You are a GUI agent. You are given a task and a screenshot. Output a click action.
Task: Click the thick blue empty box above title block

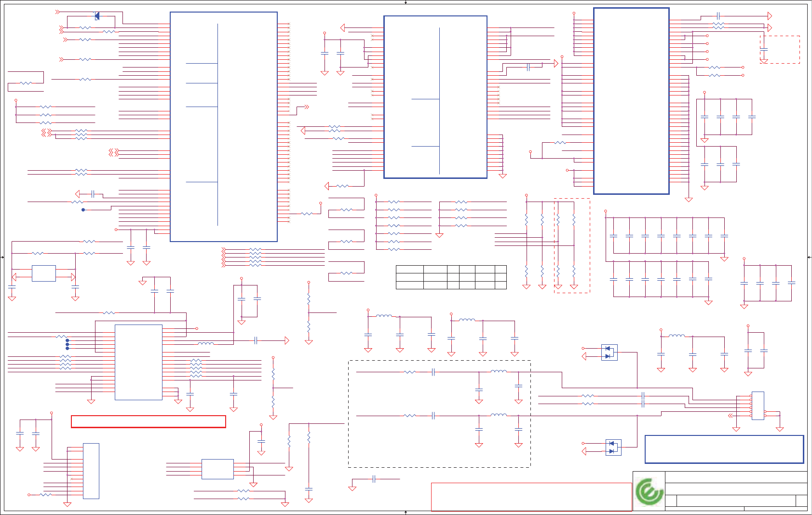pyautogui.click(x=724, y=449)
